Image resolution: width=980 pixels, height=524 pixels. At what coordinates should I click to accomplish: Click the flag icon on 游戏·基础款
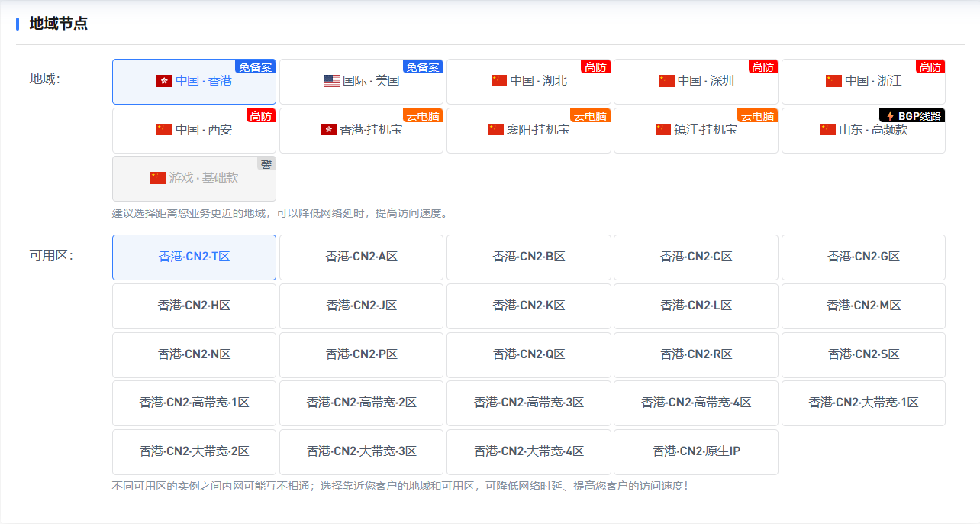point(158,178)
